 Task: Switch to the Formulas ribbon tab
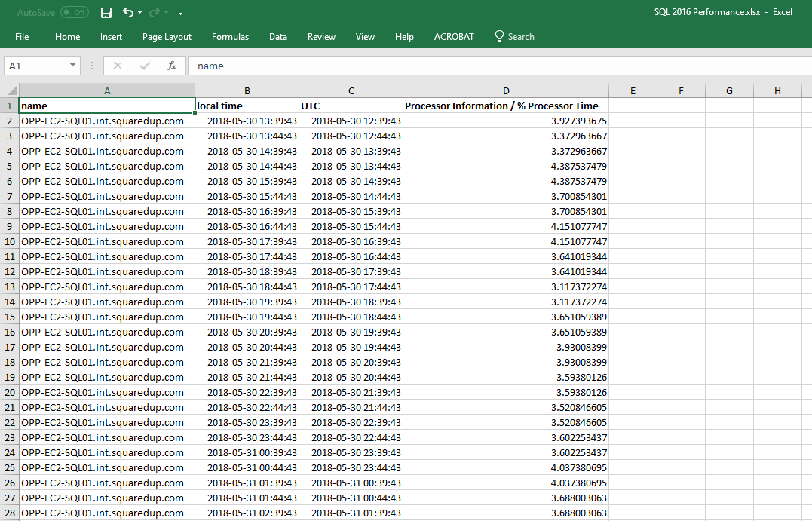point(230,36)
